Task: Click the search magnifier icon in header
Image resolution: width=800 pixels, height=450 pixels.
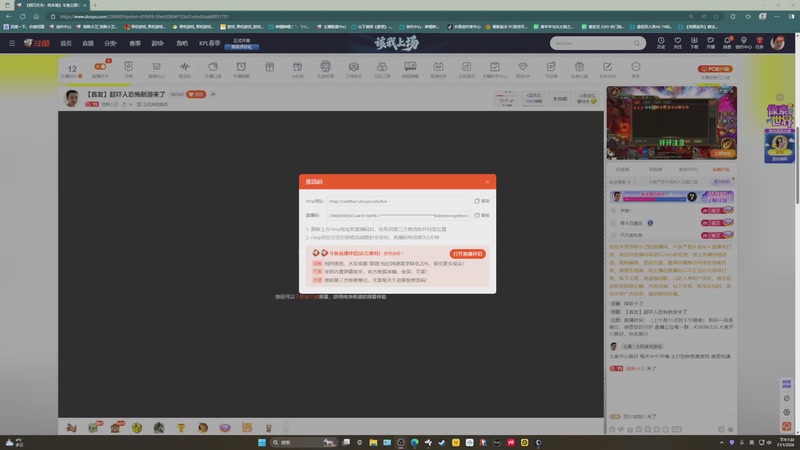Action: (637, 43)
